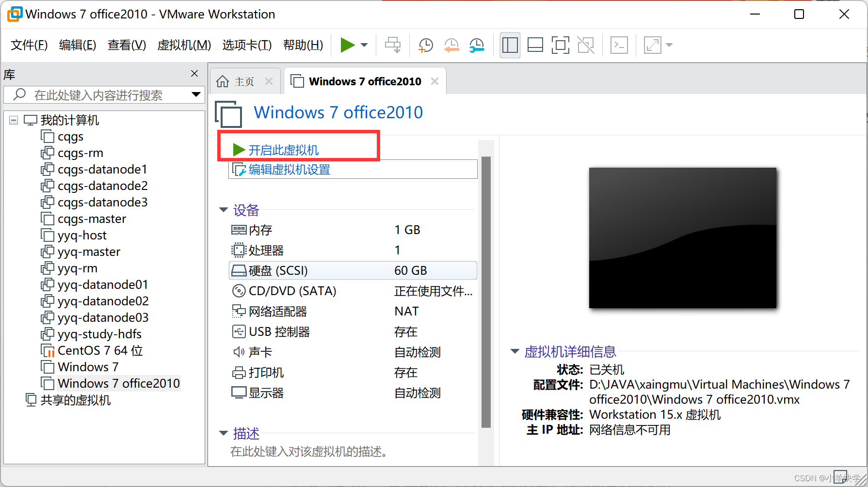
Task: Click the stretch guest display icon
Action: [652, 45]
